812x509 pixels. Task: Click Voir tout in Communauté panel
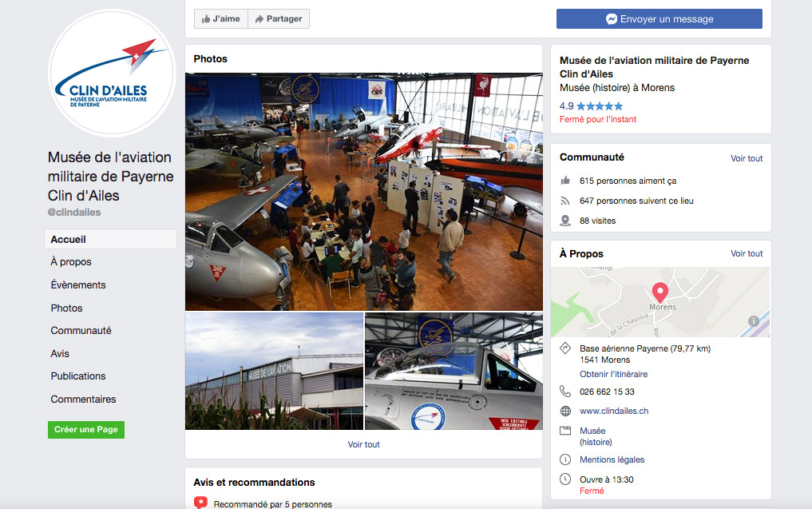747,158
